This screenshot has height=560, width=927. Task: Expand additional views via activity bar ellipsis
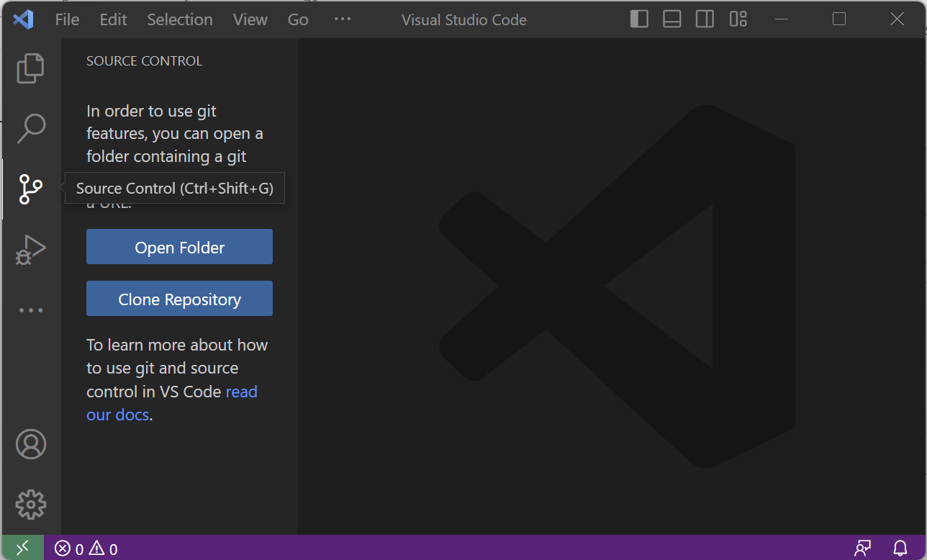point(30,310)
